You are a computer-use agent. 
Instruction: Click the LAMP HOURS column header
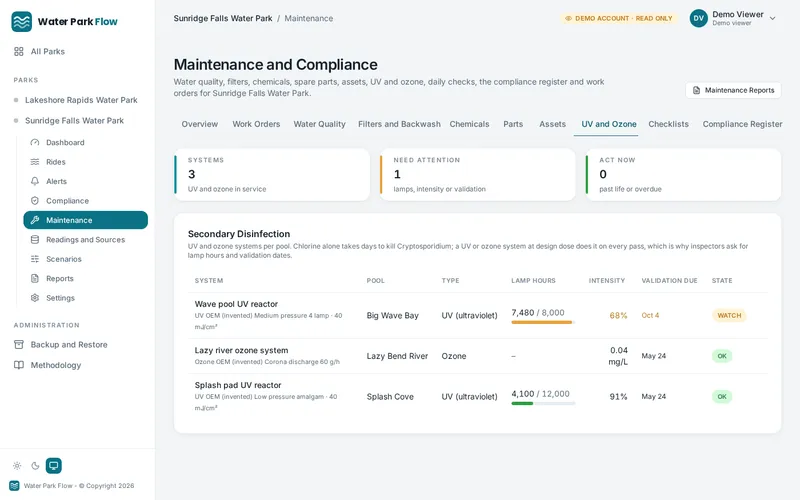click(x=533, y=281)
